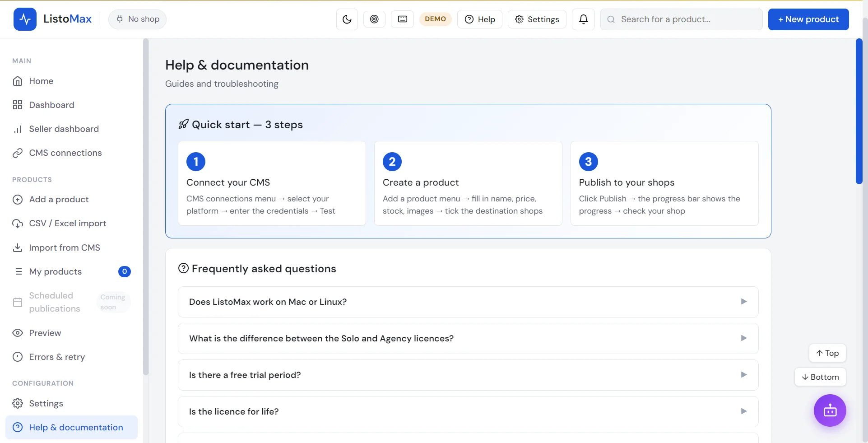Image resolution: width=868 pixels, height=443 pixels.
Task: Click the Preview eye icon
Action: [x=18, y=333]
